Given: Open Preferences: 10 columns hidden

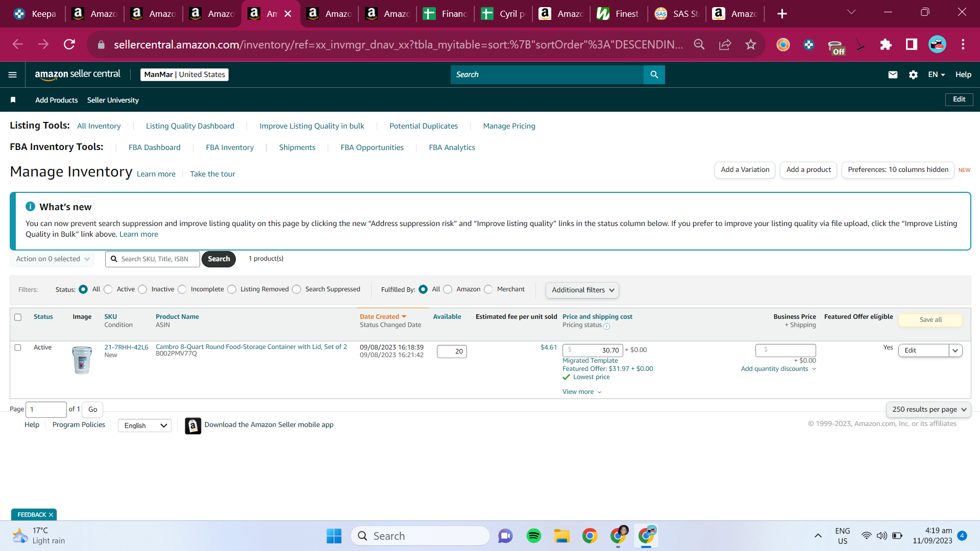Looking at the screenshot, I should coord(898,170).
